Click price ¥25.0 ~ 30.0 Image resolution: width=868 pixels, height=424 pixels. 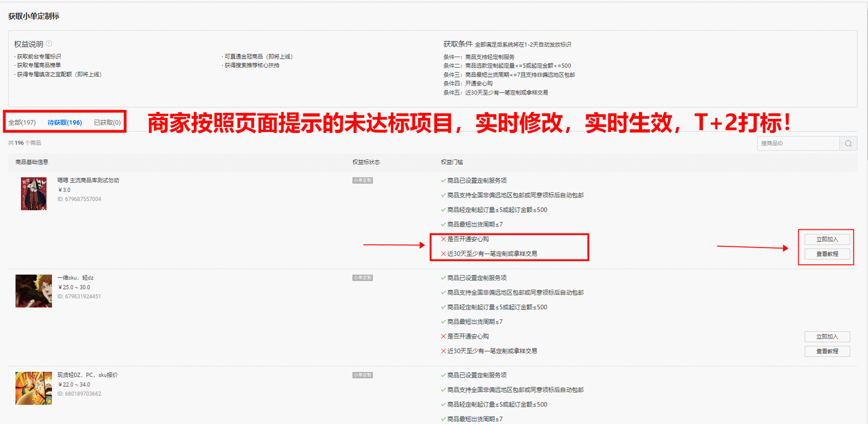(x=74, y=287)
